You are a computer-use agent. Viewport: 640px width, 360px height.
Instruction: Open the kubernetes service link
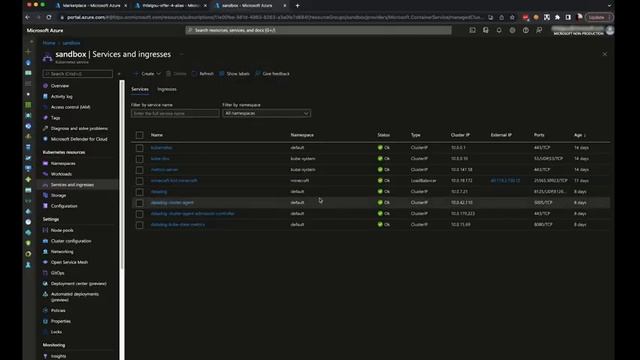162,147
